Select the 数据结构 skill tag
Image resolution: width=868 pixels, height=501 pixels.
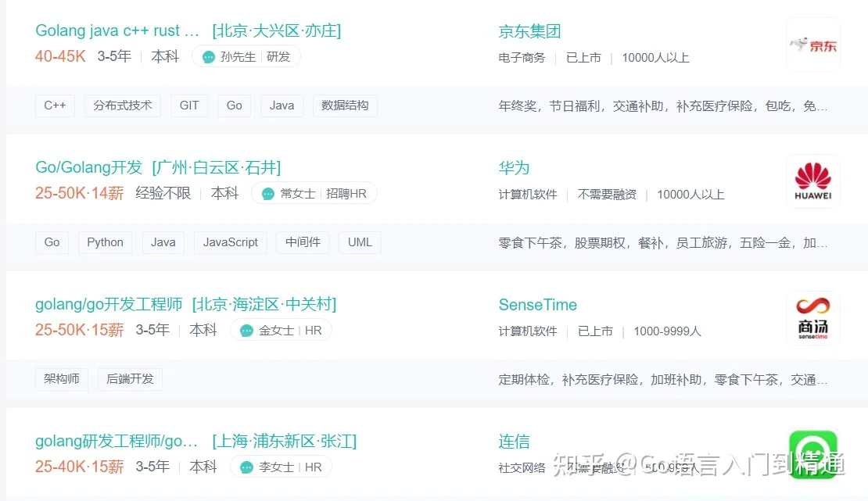coord(345,106)
